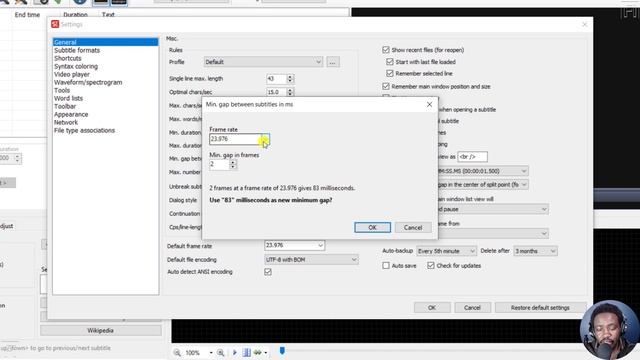
Task: Open Shortcuts settings section
Action: point(68,58)
